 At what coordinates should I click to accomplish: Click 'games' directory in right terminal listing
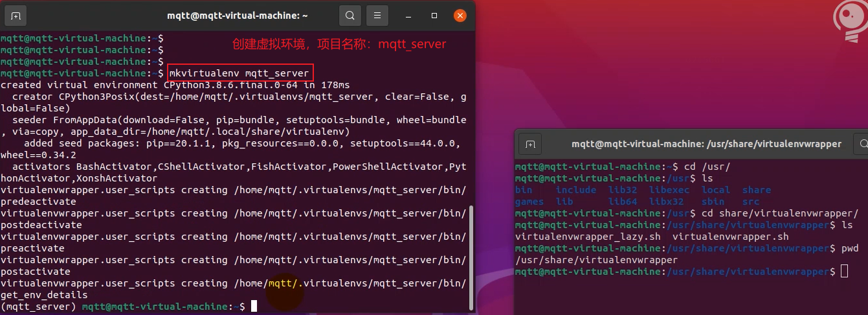529,202
